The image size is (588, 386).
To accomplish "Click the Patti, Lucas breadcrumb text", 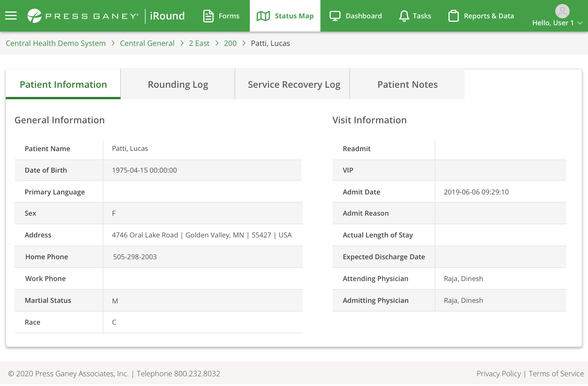I will (x=270, y=43).
